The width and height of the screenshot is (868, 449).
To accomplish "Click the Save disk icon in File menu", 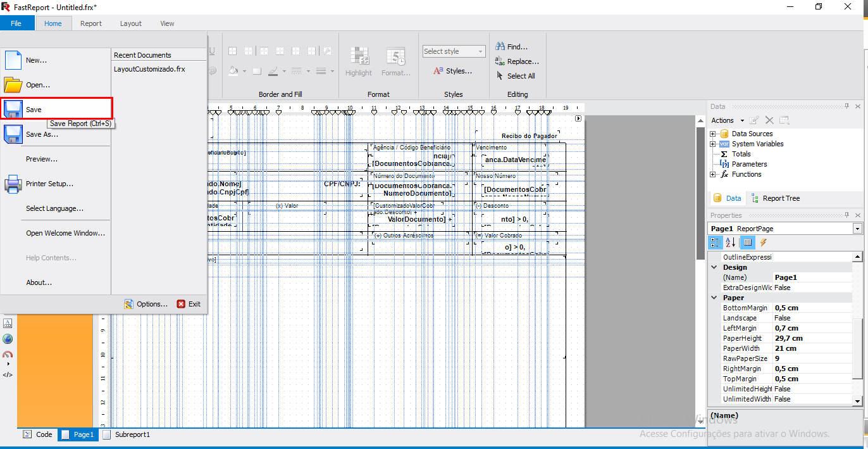I will pyautogui.click(x=14, y=110).
